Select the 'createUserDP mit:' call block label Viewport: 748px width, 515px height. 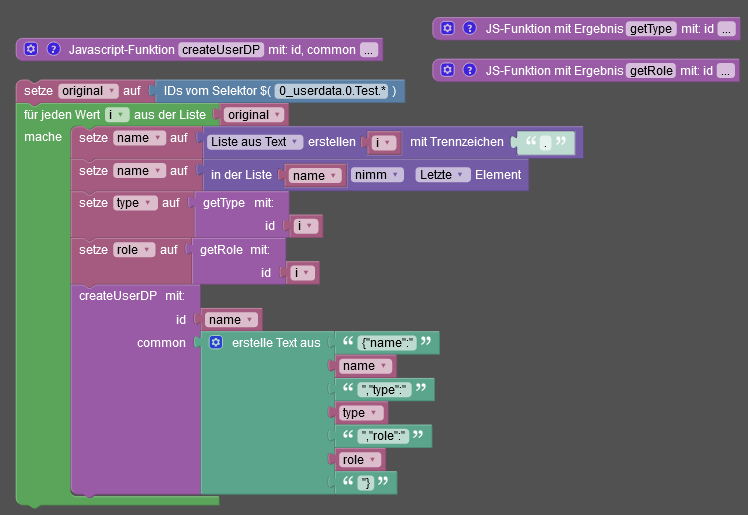click(132, 296)
